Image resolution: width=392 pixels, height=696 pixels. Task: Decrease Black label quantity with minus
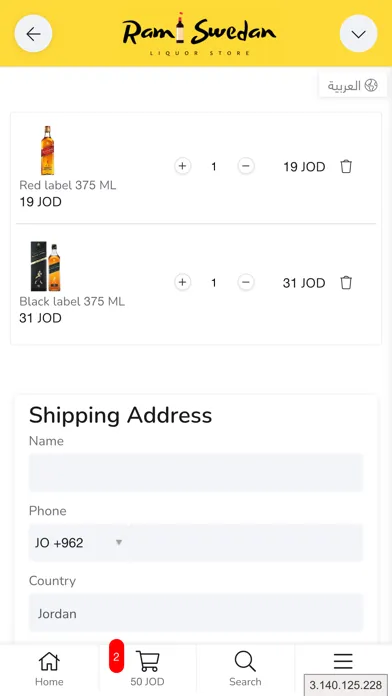246,282
